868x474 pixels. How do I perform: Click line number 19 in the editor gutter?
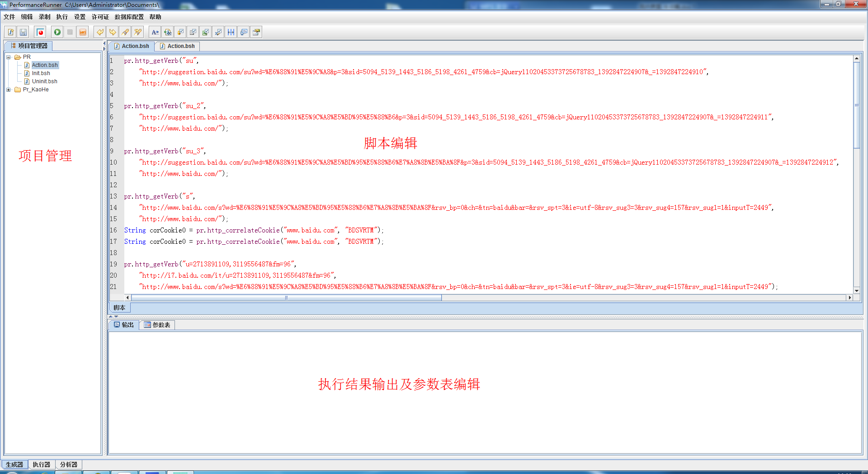113,264
